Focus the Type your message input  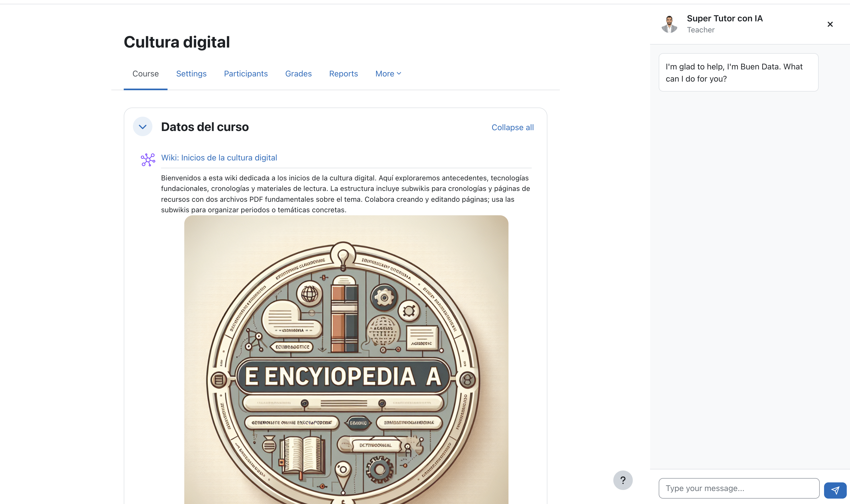click(x=739, y=488)
